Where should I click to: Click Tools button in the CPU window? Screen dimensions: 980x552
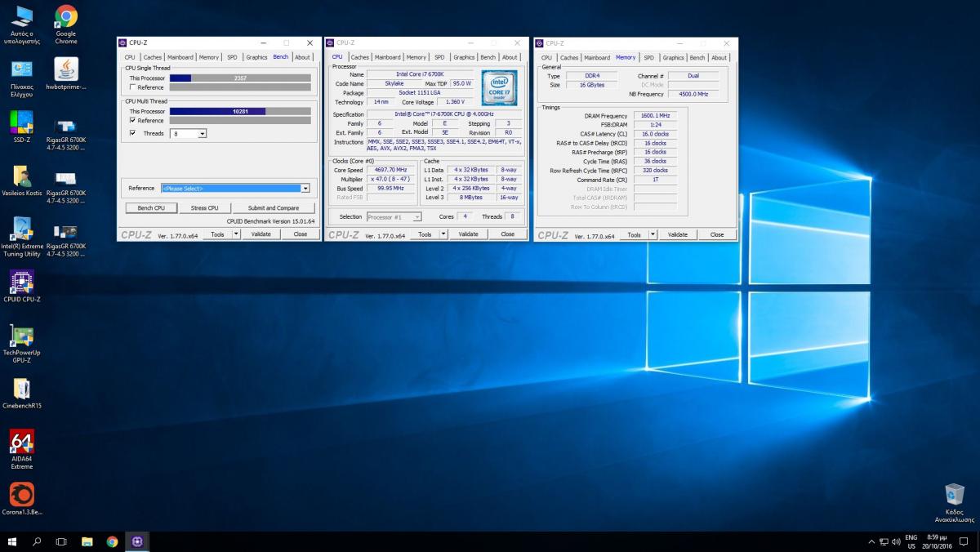(425, 234)
